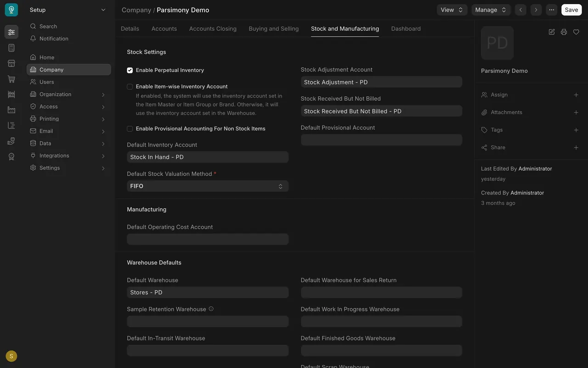Open the Manage dropdown
This screenshot has width=588, height=368.
[491, 10]
